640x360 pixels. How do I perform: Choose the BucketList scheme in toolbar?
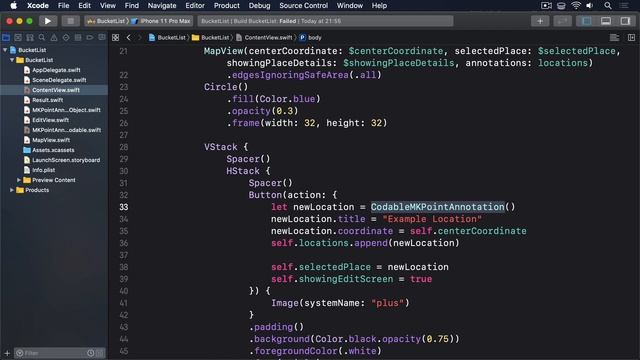coord(106,21)
